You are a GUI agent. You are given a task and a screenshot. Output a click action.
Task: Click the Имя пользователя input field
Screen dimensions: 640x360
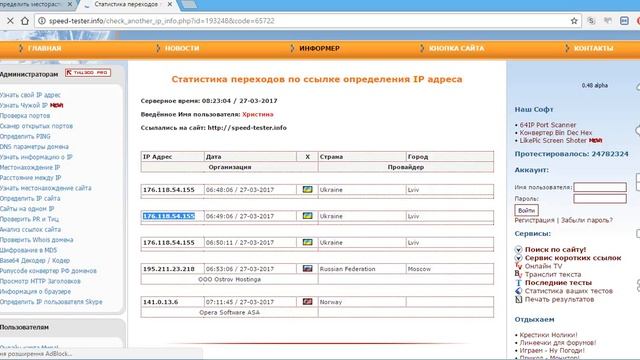tap(600, 187)
